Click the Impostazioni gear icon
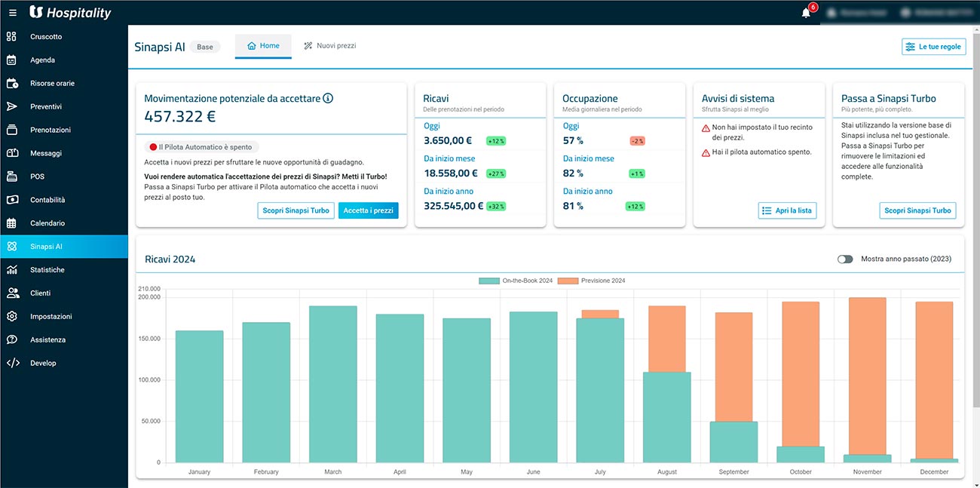 11,317
